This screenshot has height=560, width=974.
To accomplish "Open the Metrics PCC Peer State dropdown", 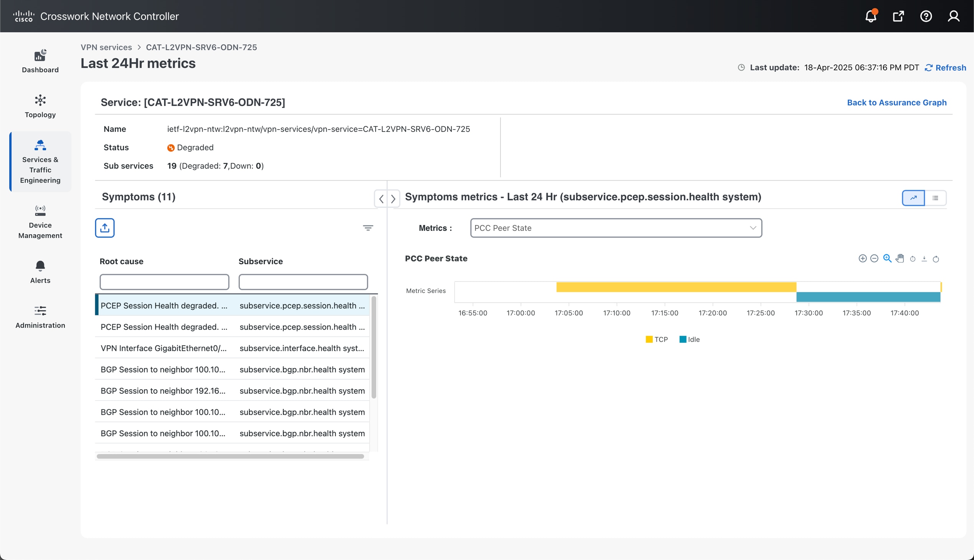I will click(616, 228).
